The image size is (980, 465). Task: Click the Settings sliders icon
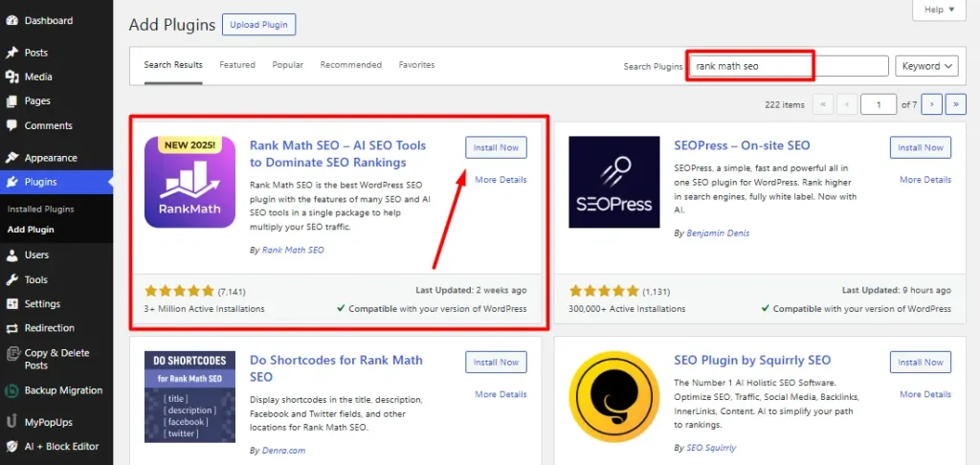(x=11, y=303)
